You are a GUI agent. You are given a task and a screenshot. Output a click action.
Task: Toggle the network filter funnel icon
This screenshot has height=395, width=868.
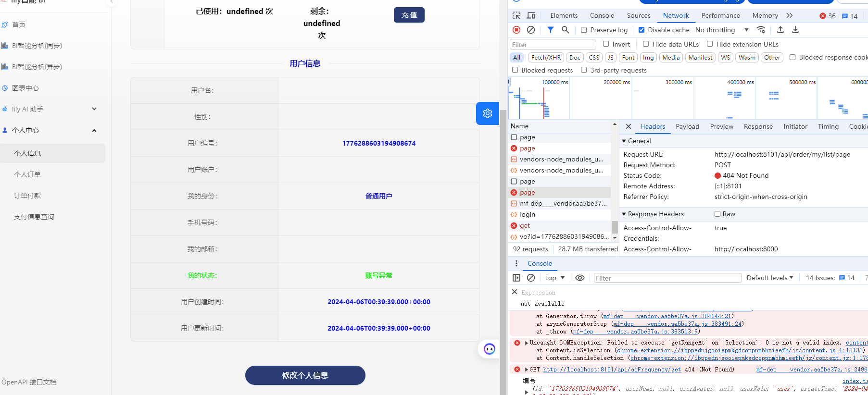pyautogui.click(x=551, y=30)
